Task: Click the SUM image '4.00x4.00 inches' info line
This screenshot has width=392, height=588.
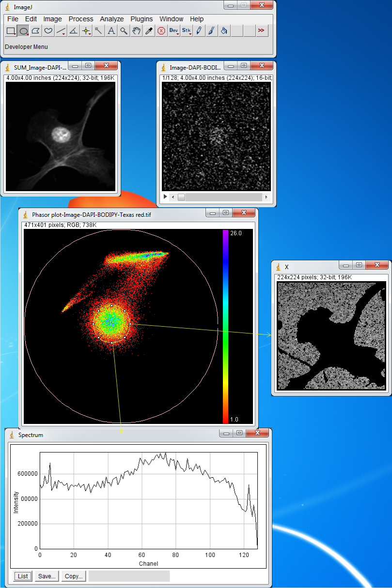Action: point(60,77)
